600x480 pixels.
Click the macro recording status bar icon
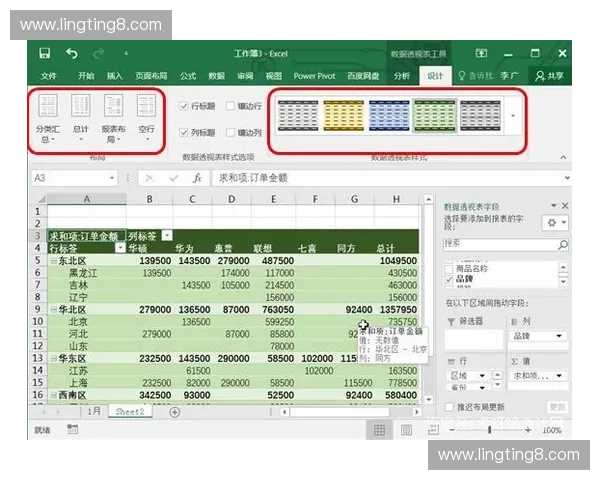point(73,429)
